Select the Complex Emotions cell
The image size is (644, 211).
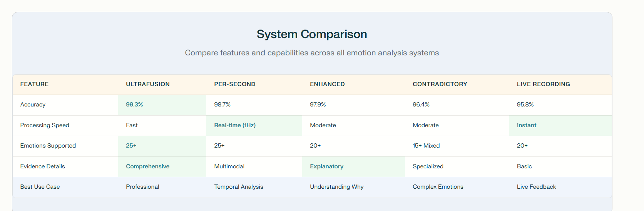coord(438,187)
